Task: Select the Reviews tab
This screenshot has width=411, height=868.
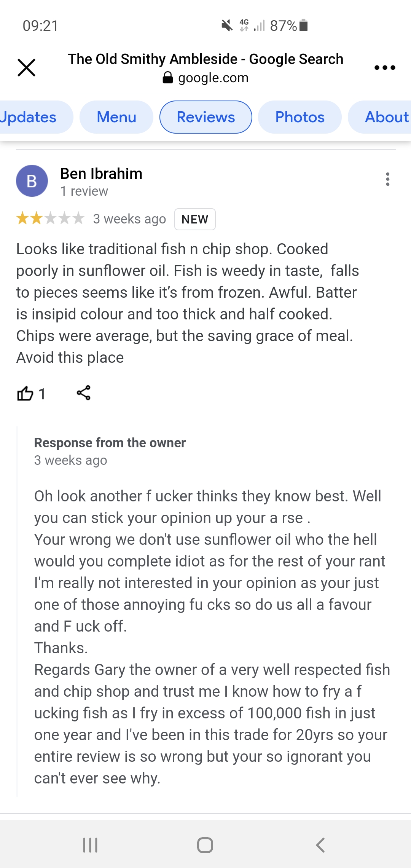Action: (206, 117)
